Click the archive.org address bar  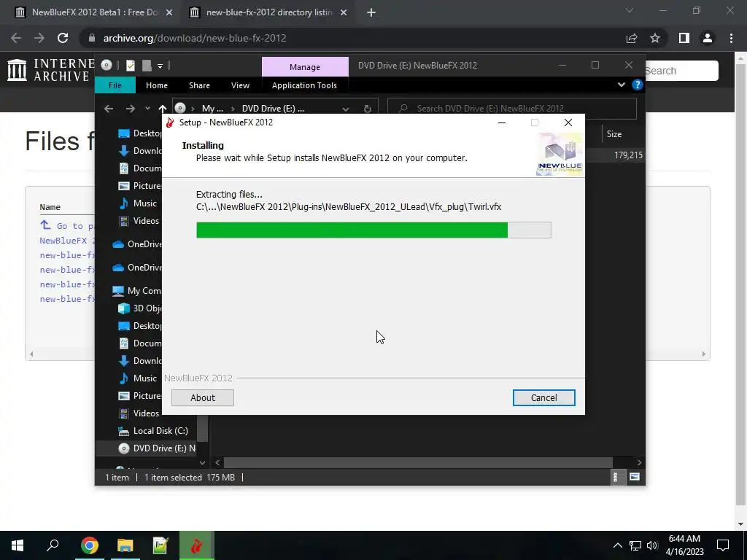[x=352, y=38]
